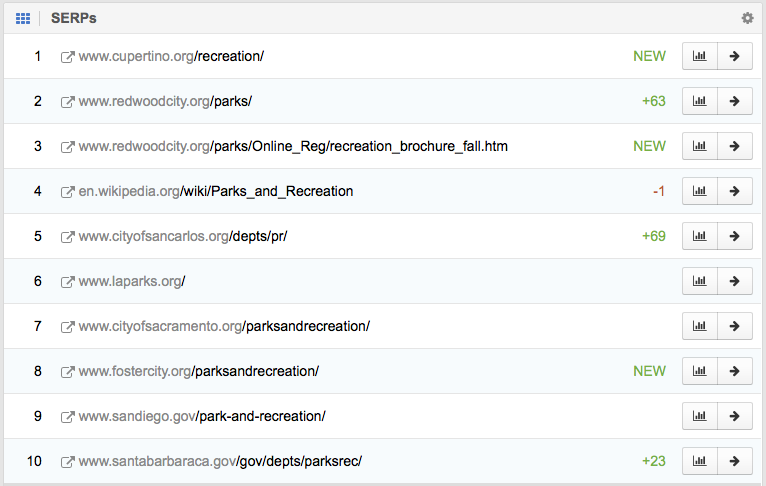Click the SERPs panel title
The height and width of the screenshot is (486, 766).
[74, 18]
